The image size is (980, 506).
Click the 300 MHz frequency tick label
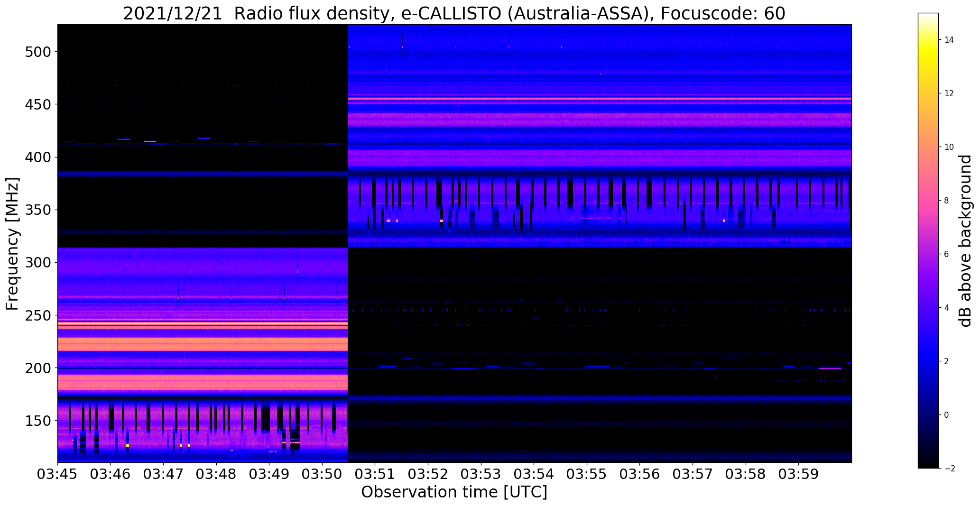[37, 263]
